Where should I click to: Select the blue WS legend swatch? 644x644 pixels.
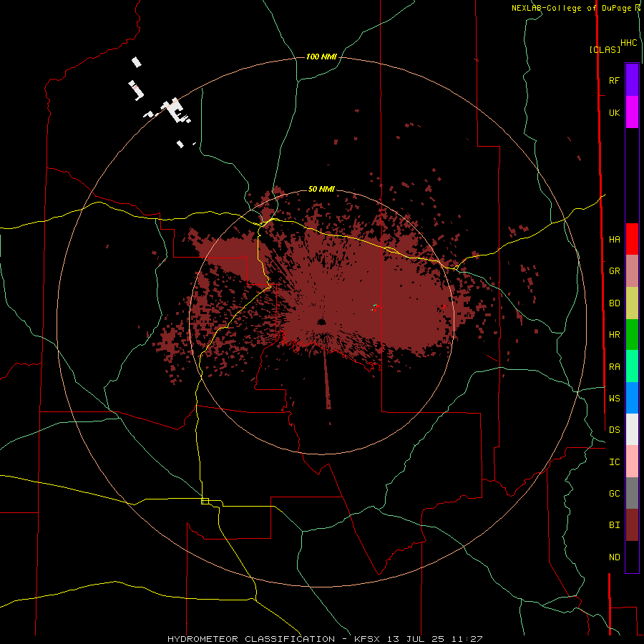coord(632,398)
